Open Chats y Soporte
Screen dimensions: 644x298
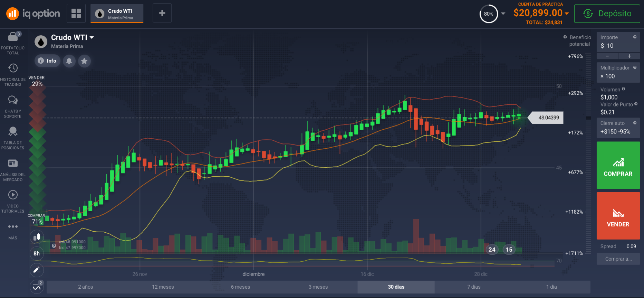click(13, 107)
